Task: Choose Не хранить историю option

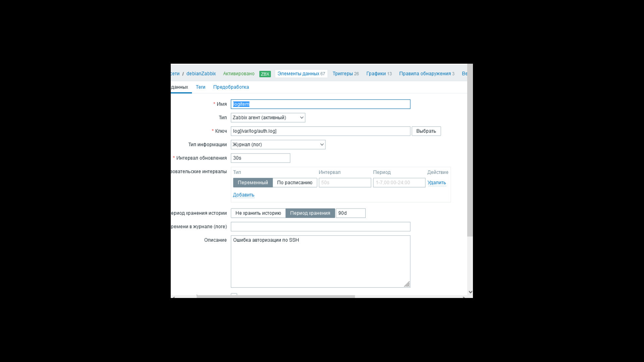Action: (258, 213)
